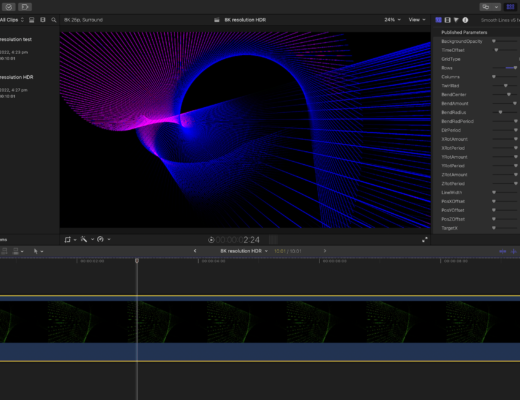Screen dimensions: 520x400
Task: Click the clapperboard icon beside viewer title
Action: coord(217,20)
